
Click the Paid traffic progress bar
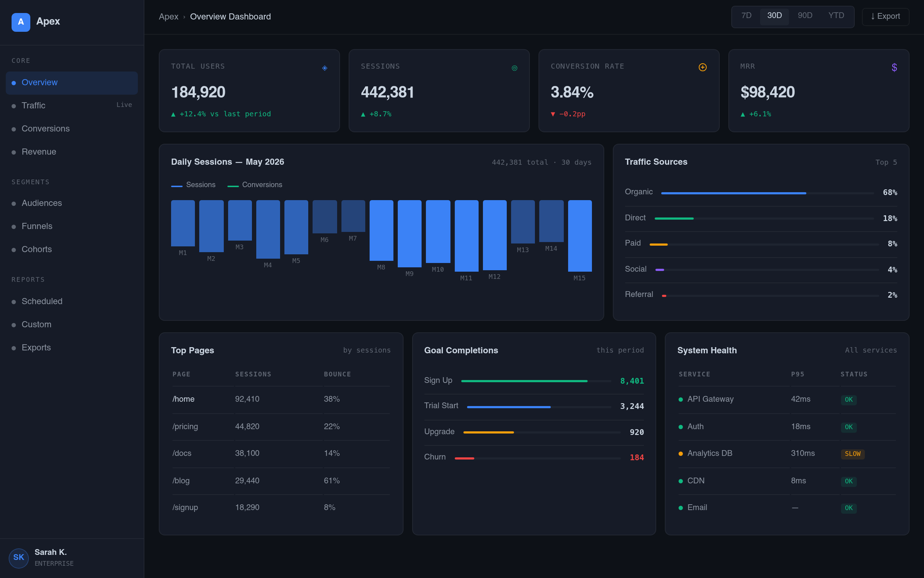pyautogui.click(x=764, y=245)
